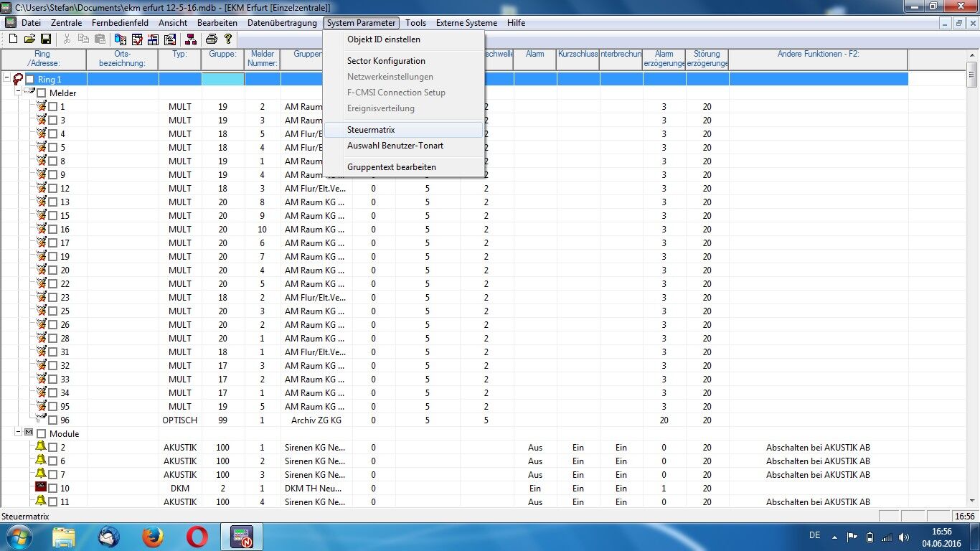980x551 pixels.
Task: Tick the checkbox for detector address 3
Action: click(53, 121)
